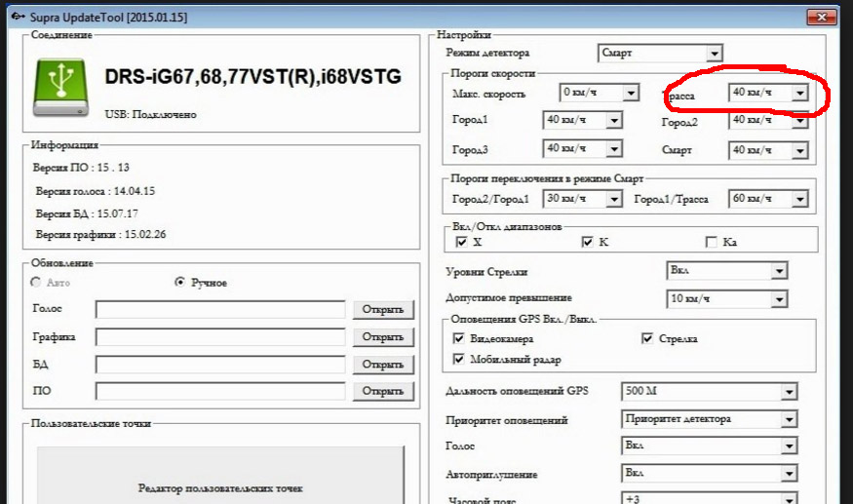Click Открыть button for ПО file
Viewport: 853px width, 504px height.
click(383, 391)
